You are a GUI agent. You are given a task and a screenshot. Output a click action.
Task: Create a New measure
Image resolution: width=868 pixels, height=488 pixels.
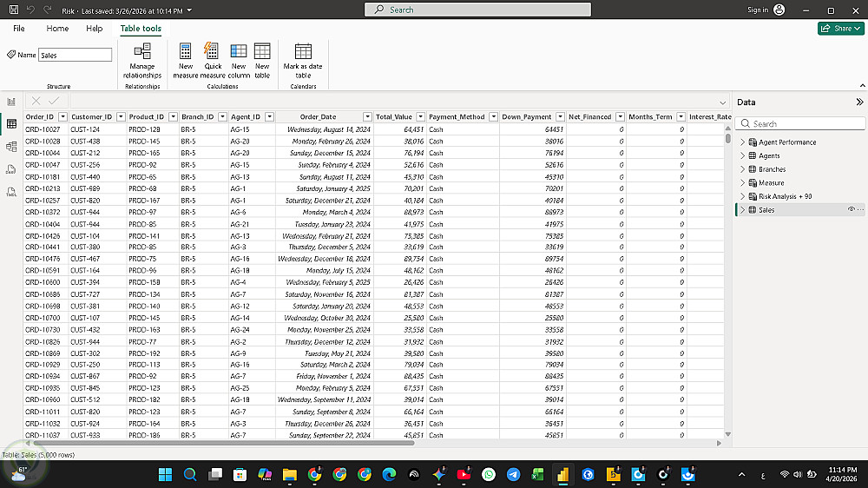pyautogui.click(x=186, y=61)
